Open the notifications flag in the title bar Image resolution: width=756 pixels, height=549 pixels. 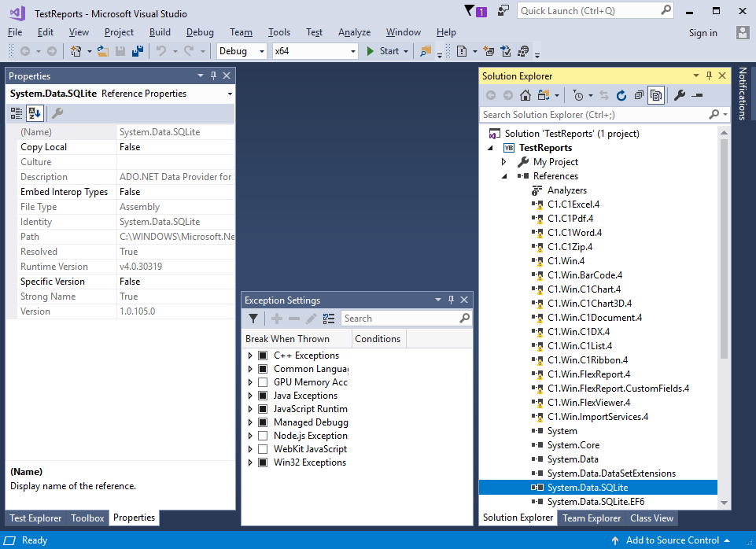(475, 11)
